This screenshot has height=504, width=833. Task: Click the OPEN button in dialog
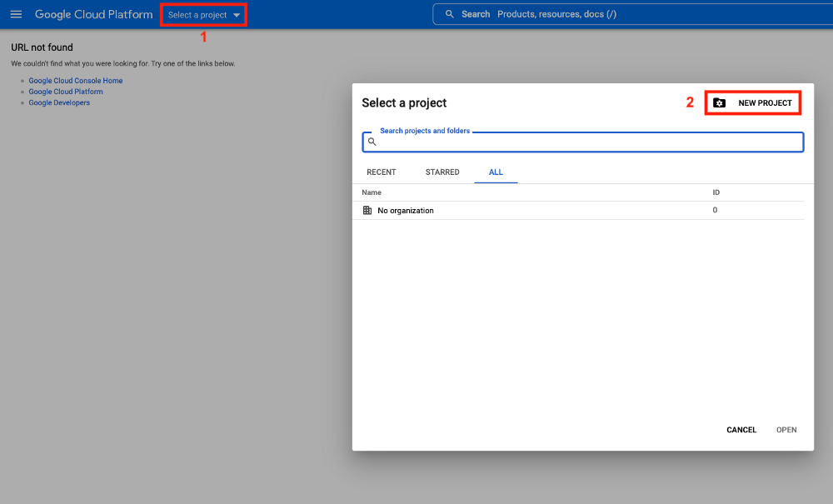pyautogui.click(x=786, y=430)
